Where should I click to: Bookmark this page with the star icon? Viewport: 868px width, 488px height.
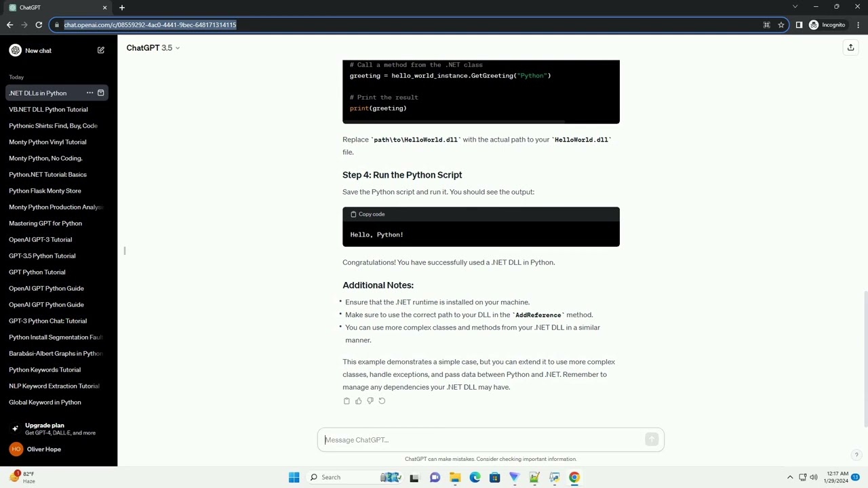pos(781,25)
